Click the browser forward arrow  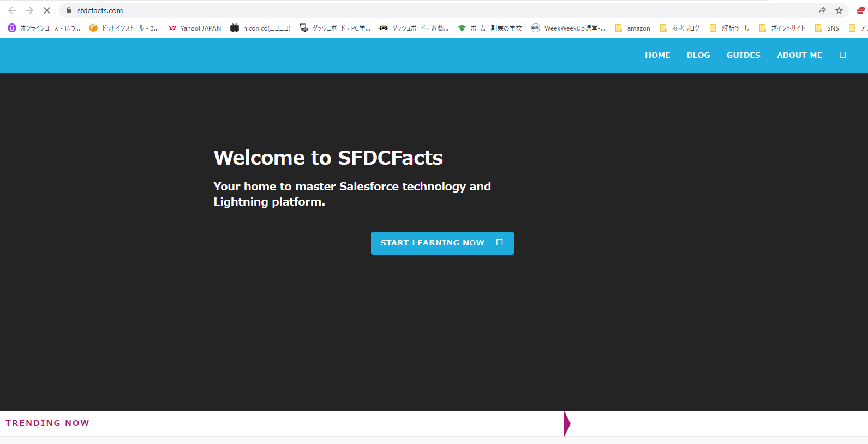(x=29, y=10)
